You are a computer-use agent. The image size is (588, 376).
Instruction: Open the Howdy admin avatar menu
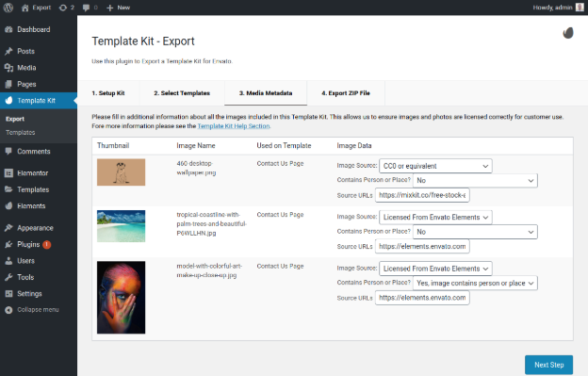558,8
